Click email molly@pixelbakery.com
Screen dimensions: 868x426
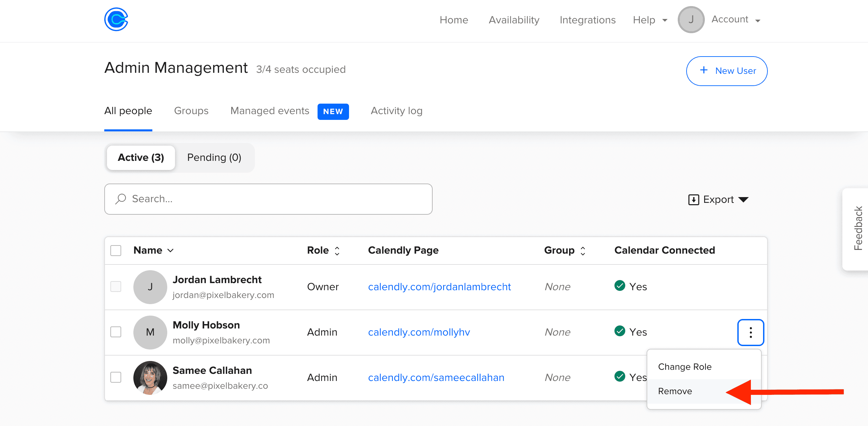pyautogui.click(x=221, y=340)
